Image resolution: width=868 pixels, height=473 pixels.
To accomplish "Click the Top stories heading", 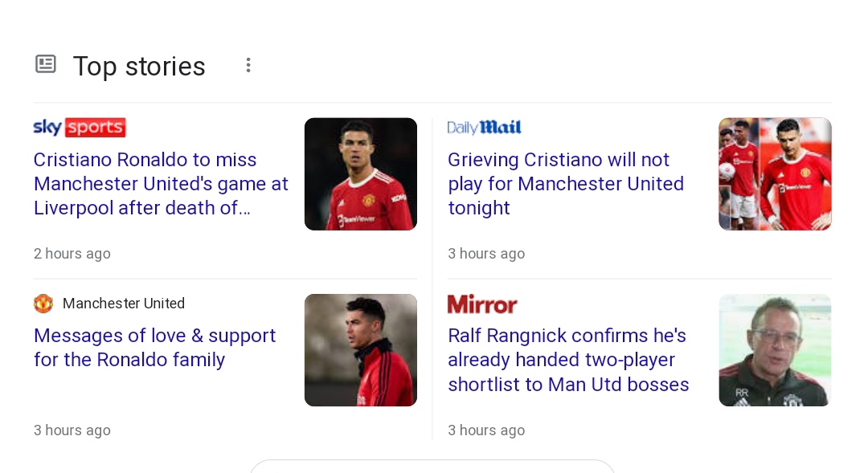I will (139, 67).
